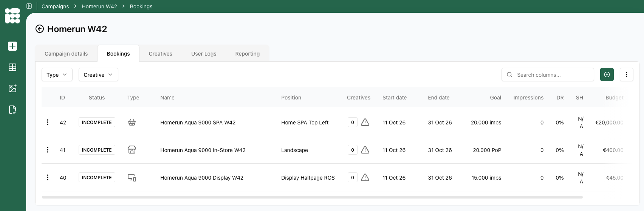644x211 pixels.
Task: Open row actions menu for booking 42
Action: tap(48, 122)
